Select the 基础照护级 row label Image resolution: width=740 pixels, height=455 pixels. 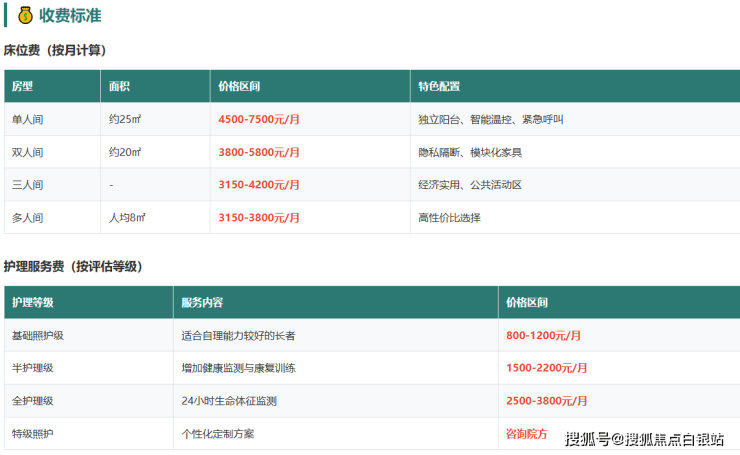pyautogui.click(x=37, y=336)
